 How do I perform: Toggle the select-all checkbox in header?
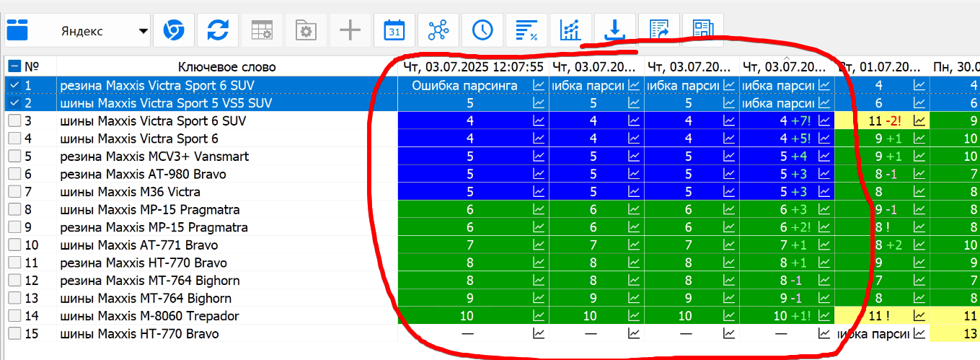tap(14, 67)
